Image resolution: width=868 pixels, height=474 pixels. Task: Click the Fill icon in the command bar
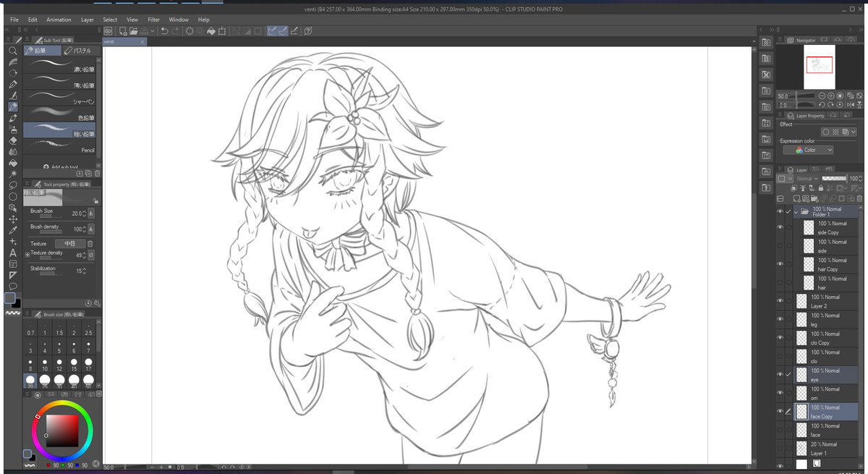pyautogui.click(x=212, y=31)
